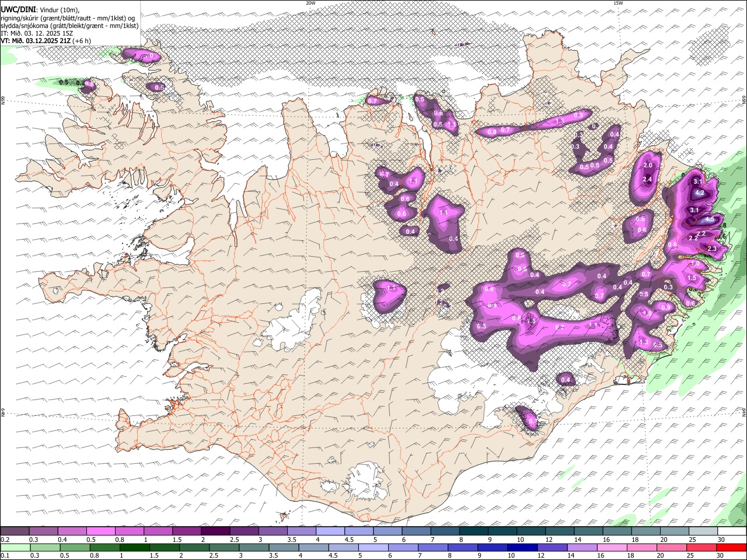Click the dark green rain-scale swatch between 1 and 1.5
The width and height of the screenshot is (747, 560).
pyautogui.click(x=134, y=548)
